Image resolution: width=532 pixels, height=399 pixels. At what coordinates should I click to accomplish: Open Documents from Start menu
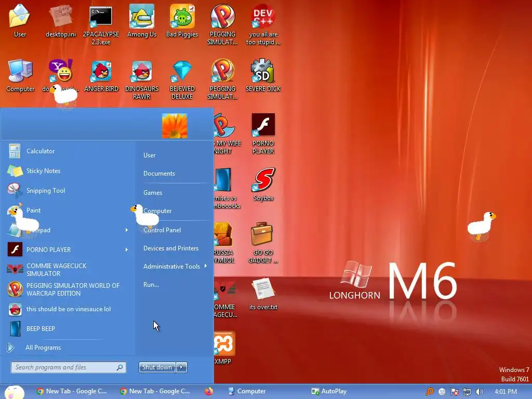[x=159, y=174]
